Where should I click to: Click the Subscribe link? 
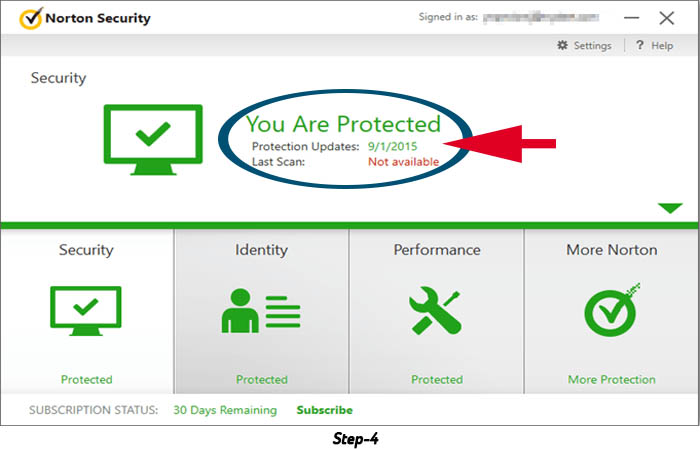325,410
